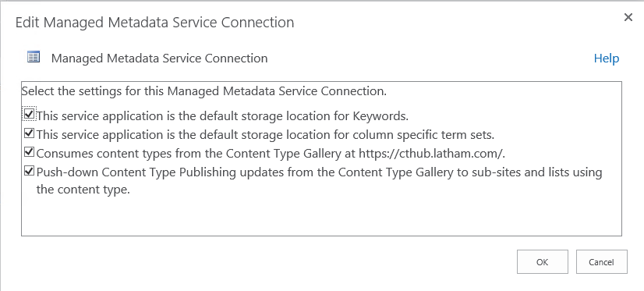The height and width of the screenshot is (291, 644).
Task: Click the column specific term sets label text
Action: pos(265,135)
